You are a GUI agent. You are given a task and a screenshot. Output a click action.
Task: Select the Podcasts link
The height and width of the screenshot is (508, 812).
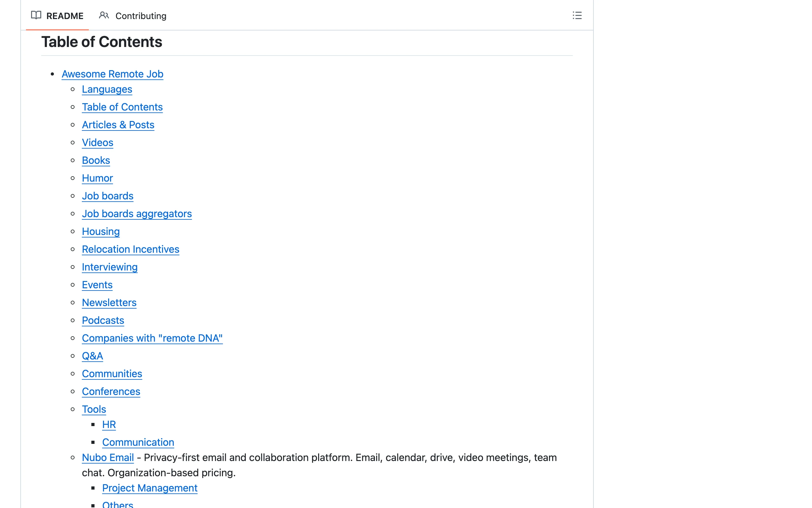pos(103,321)
